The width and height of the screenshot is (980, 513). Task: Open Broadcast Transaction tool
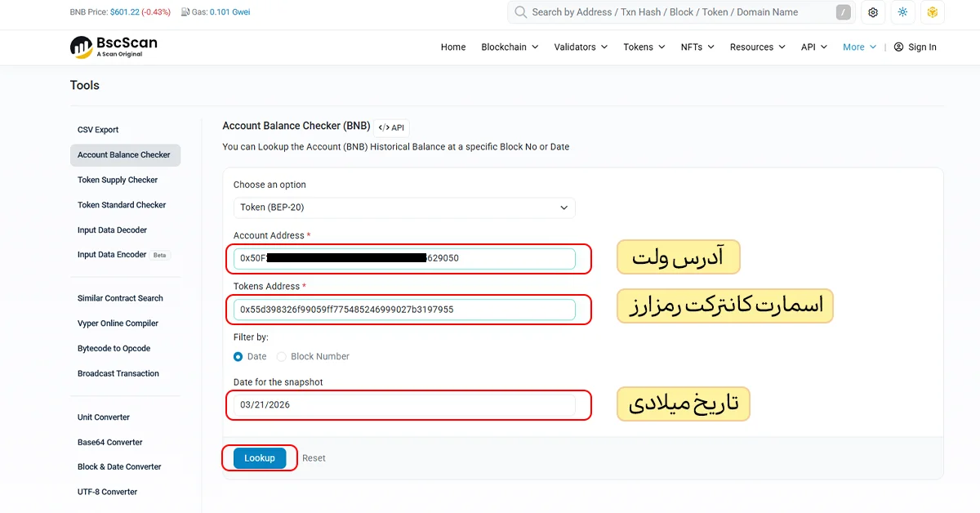coord(118,373)
